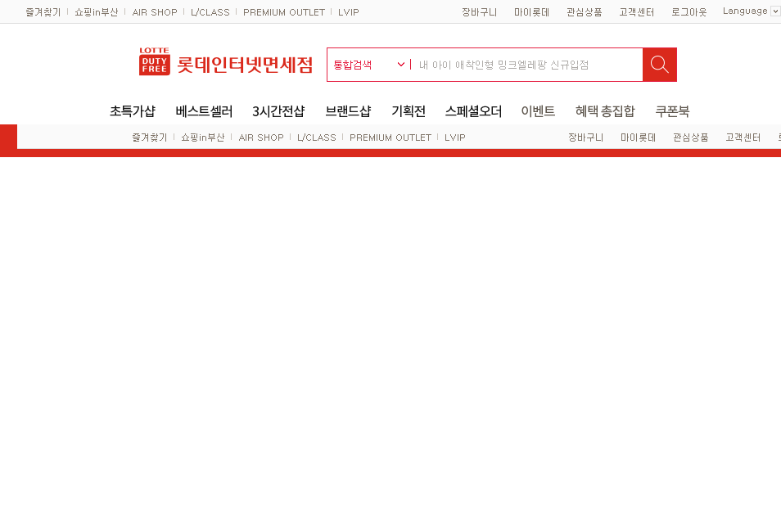Select 이벤트 in the main navigation

pyautogui.click(x=538, y=111)
